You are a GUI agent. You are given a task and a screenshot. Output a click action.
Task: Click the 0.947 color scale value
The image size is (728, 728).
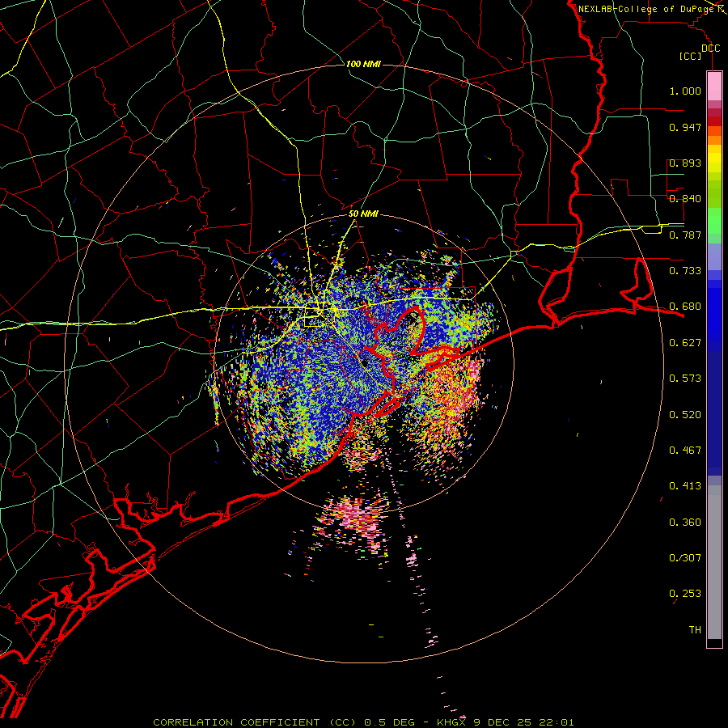[x=685, y=127]
